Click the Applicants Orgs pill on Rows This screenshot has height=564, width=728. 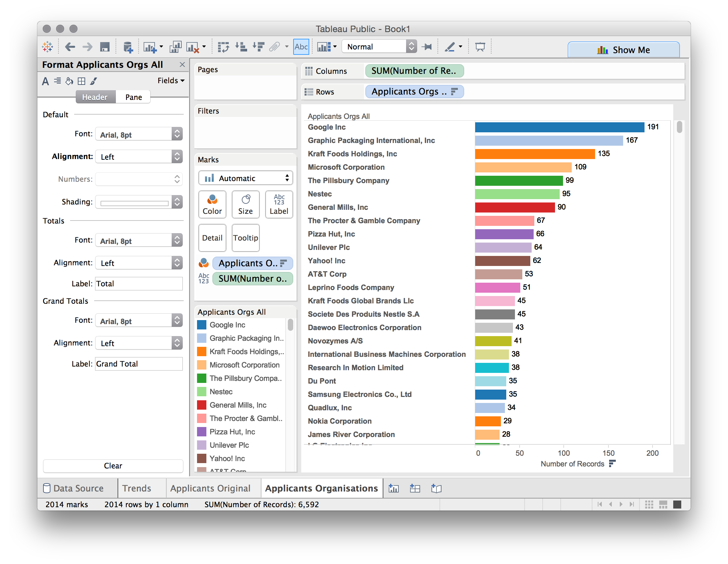[x=414, y=92]
